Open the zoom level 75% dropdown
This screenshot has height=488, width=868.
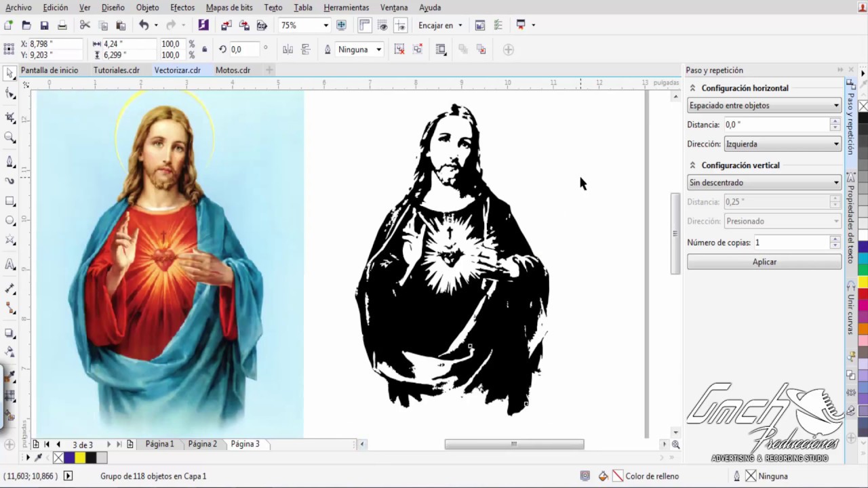pos(326,25)
